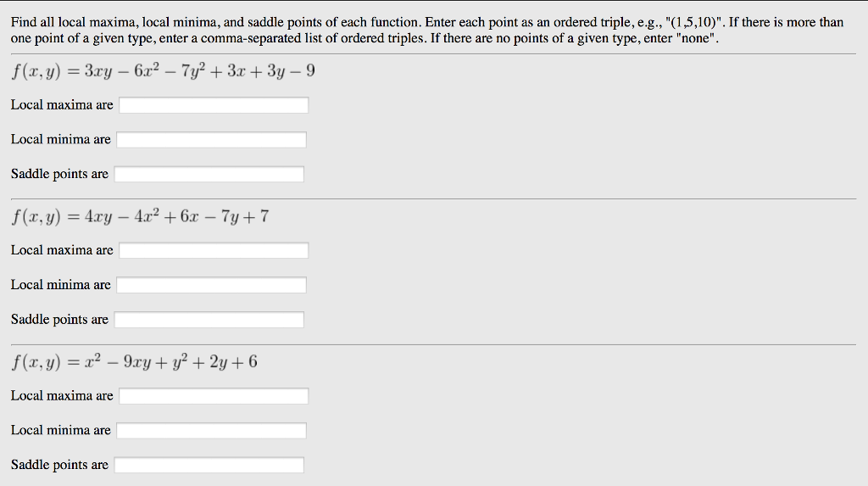Screen dimensions: 868x486
Task: Select Local maxima box for x² − 9xy function
Action: coord(214,396)
